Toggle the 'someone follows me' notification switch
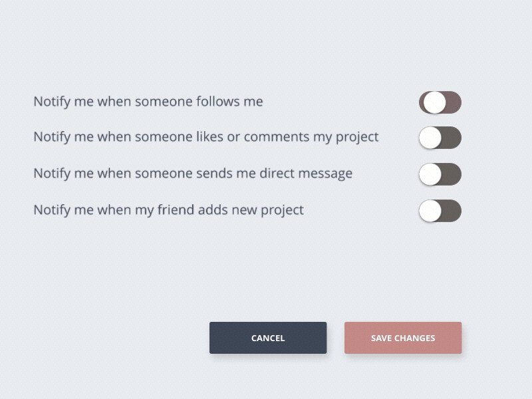Viewport: 532px width, 399px height. (x=440, y=102)
